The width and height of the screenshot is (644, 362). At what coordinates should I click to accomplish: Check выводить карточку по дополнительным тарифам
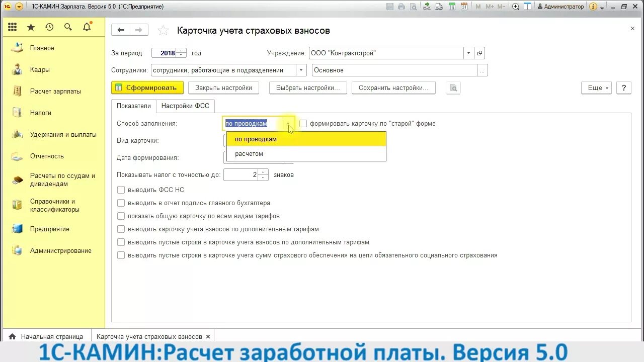[121, 229]
